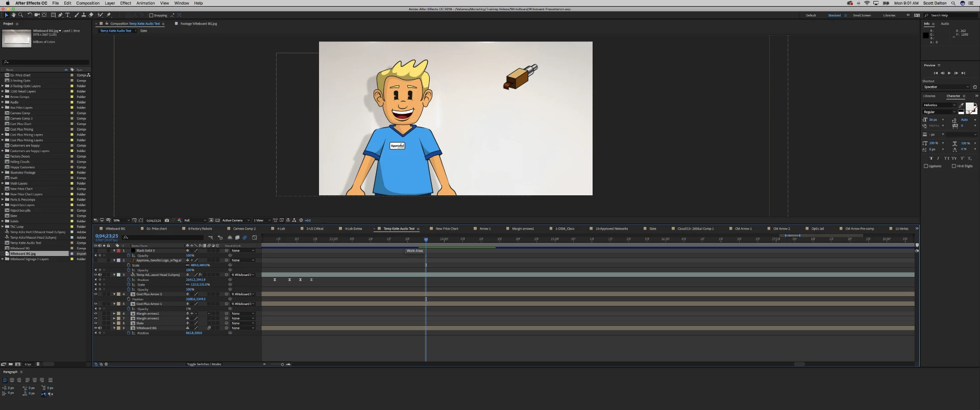The image size is (980, 410).
Task: Open the Composition menu
Action: 88,3
